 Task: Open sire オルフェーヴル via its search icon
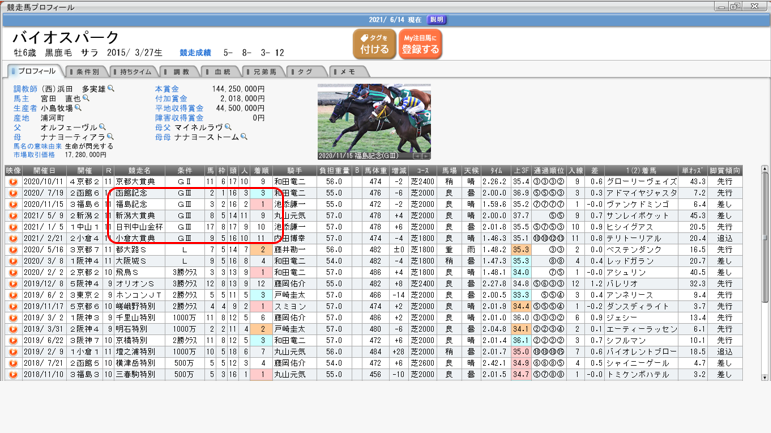tap(102, 128)
